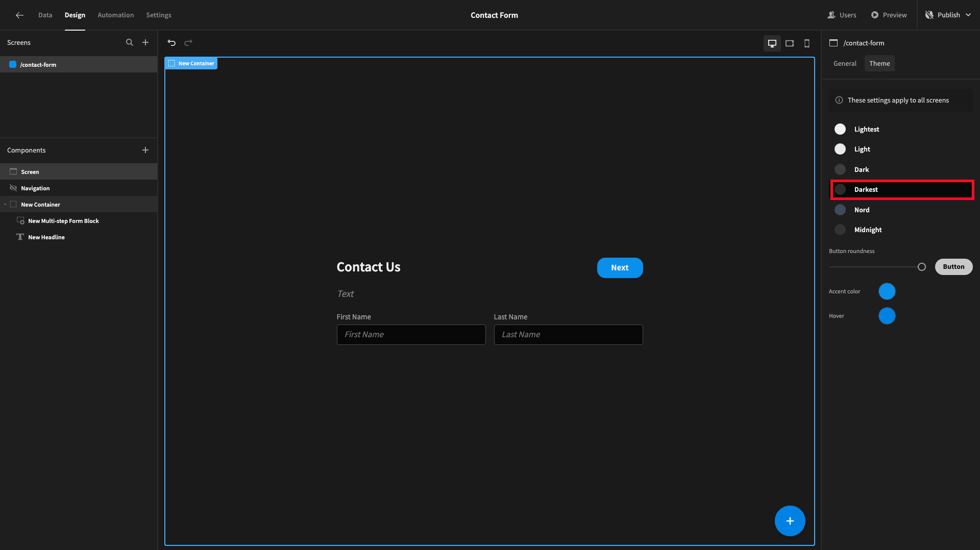
Task: Click the New Container label on canvas
Action: click(191, 64)
